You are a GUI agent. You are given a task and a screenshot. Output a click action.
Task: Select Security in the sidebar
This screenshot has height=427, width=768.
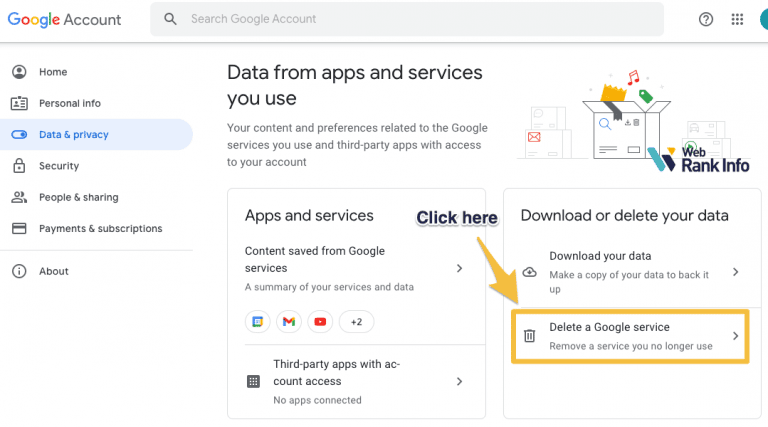tap(58, 166)
